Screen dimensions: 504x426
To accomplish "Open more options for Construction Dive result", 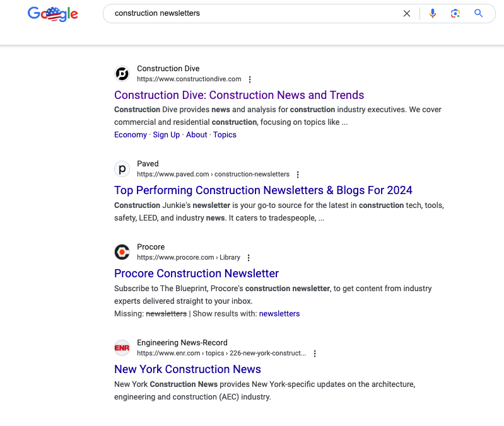I will 250,79.
